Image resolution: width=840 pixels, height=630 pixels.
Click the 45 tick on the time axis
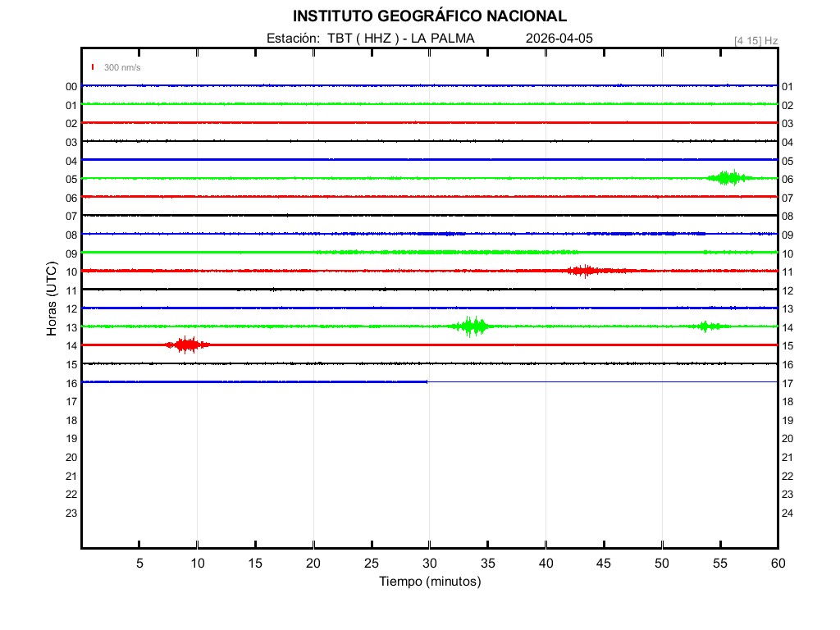(603, 564)
